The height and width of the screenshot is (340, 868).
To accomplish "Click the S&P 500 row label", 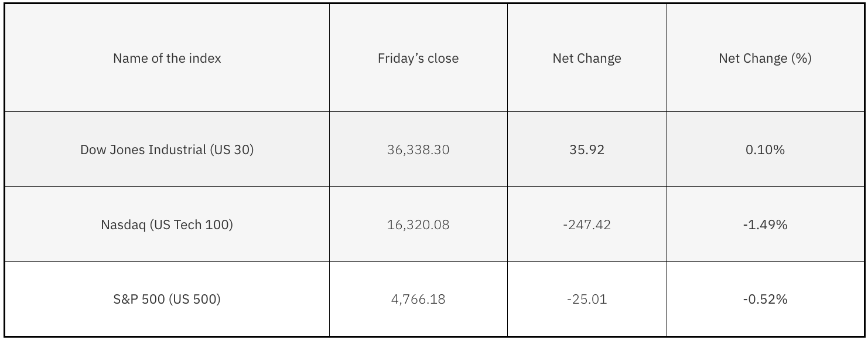I will coord(167,300).
